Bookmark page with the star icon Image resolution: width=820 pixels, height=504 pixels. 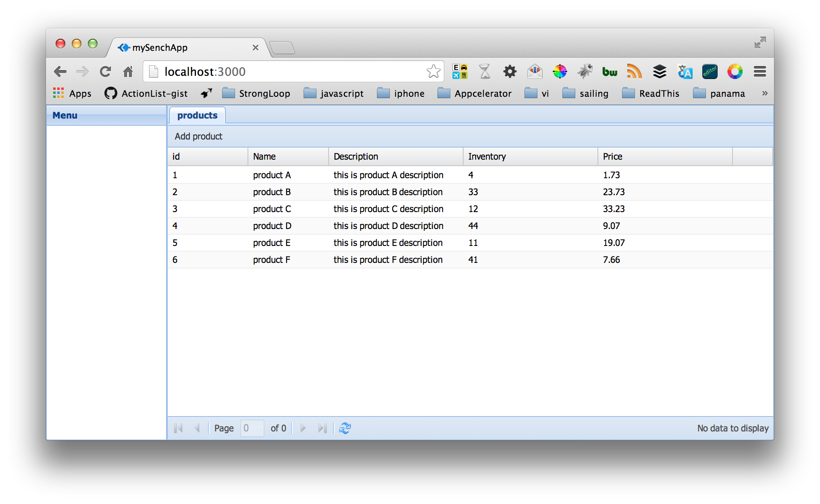click(433, 71)
